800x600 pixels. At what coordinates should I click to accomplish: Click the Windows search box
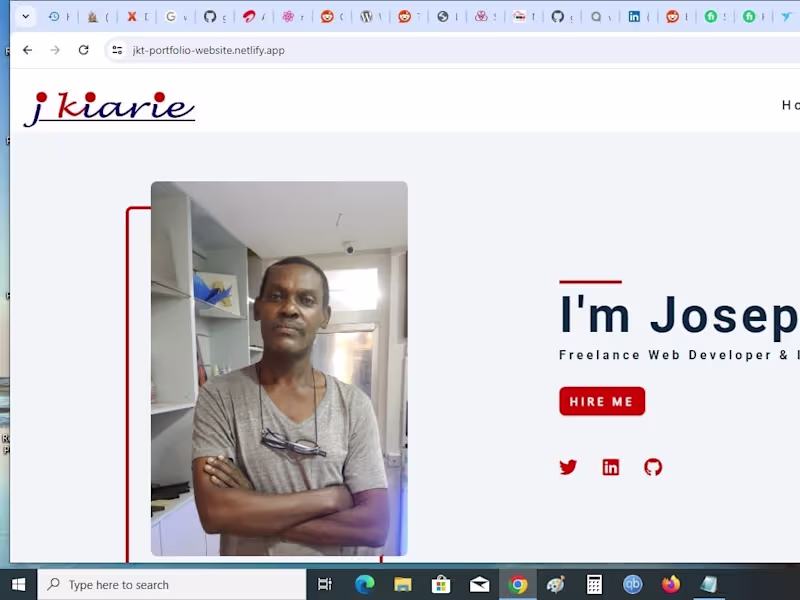point(170,584)
